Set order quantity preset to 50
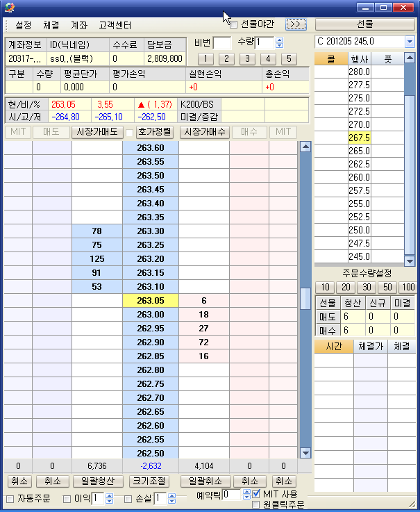This screenshot has width=420, height=512. [x=387, y=288]
